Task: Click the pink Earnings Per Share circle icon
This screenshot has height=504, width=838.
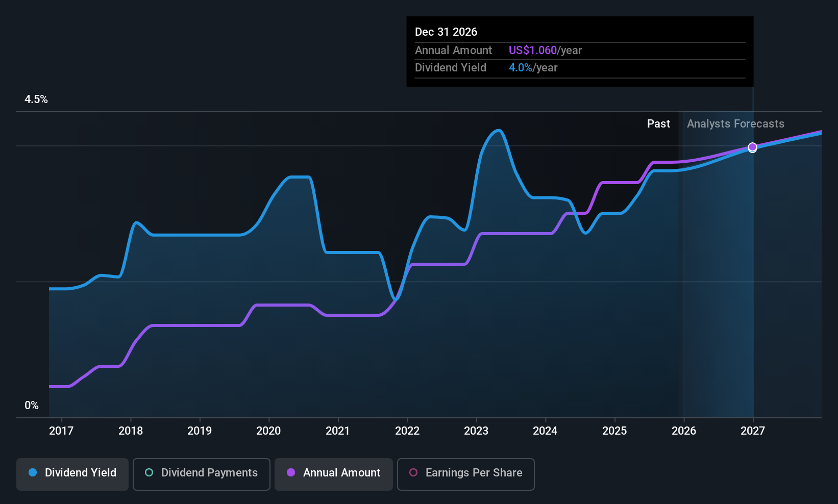Action: click(x=413, y=473)
